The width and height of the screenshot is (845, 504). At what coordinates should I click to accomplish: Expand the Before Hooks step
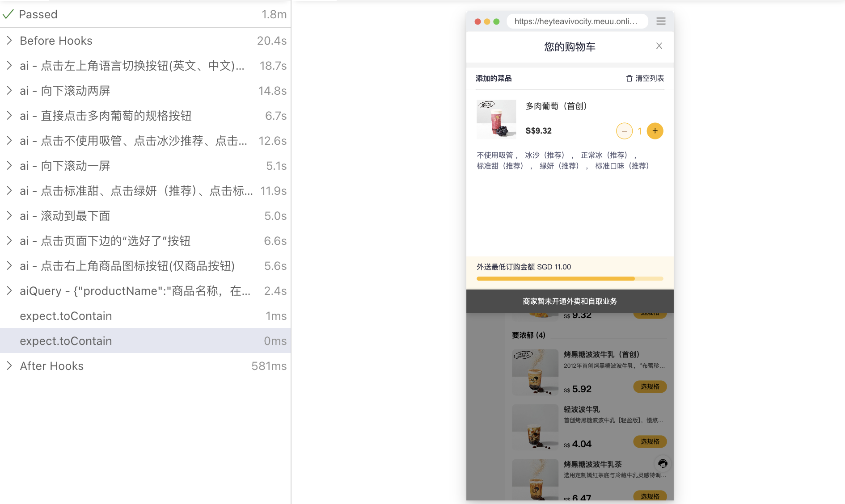click(x=9, y=41)
